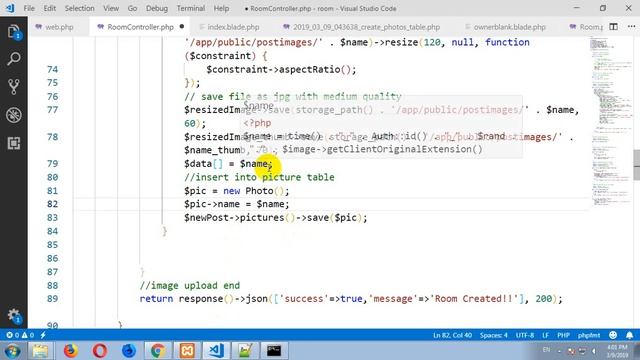Open the File menu
This screenshot has height=360, width=640.
[29, 8]
